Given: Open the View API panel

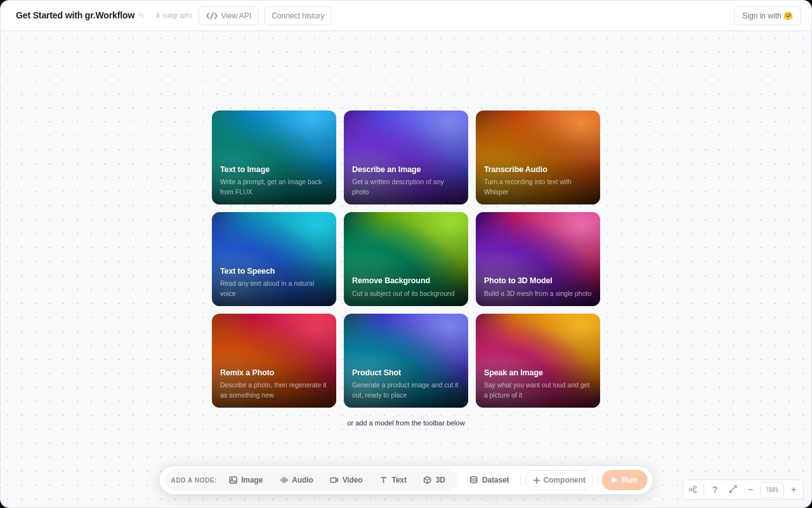Looking at the screenshot, I should click(228, 16).
